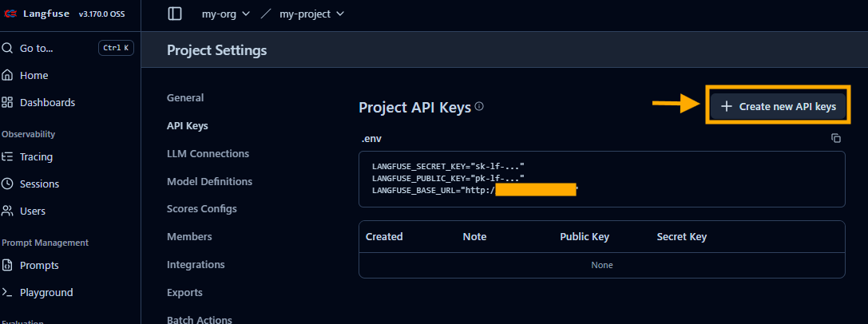Toggle the sidebar panel icon
868x324 pixels.
(175, 14)
